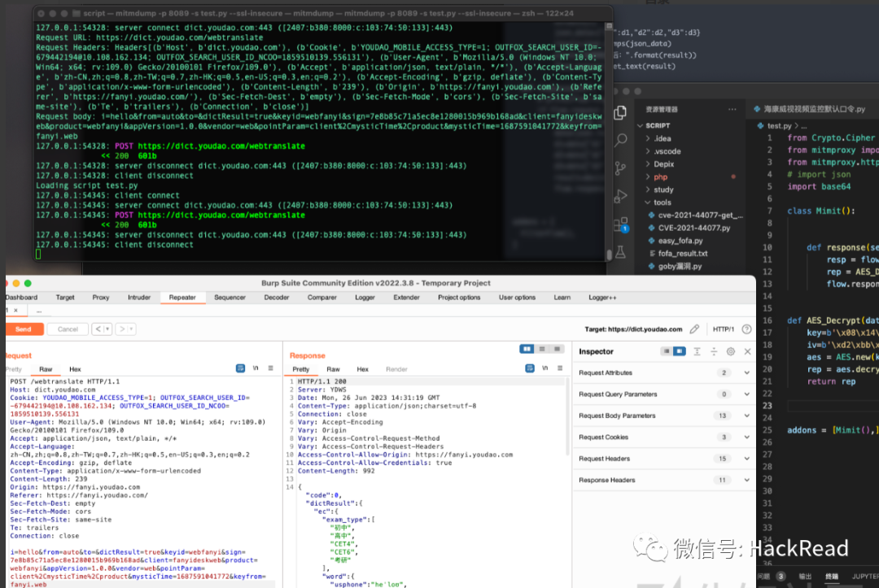Toggle request non-printable characters \n icon

(x=256, y=368)
